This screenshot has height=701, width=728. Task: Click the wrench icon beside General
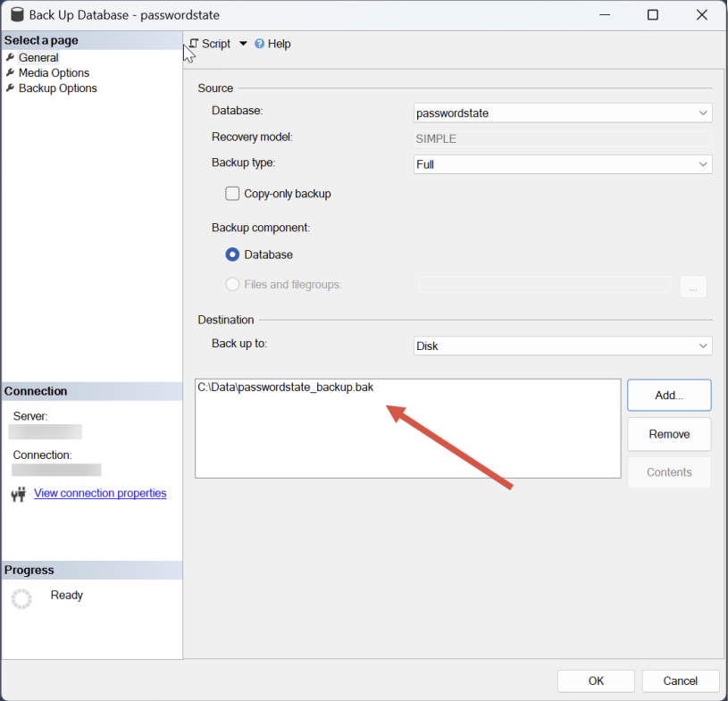click(10, 57)
